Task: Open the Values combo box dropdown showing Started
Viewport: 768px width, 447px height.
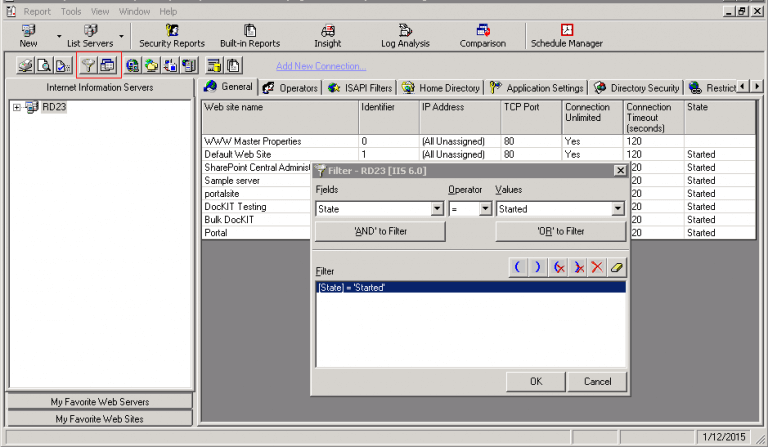Action: click(x=618, y=209)
